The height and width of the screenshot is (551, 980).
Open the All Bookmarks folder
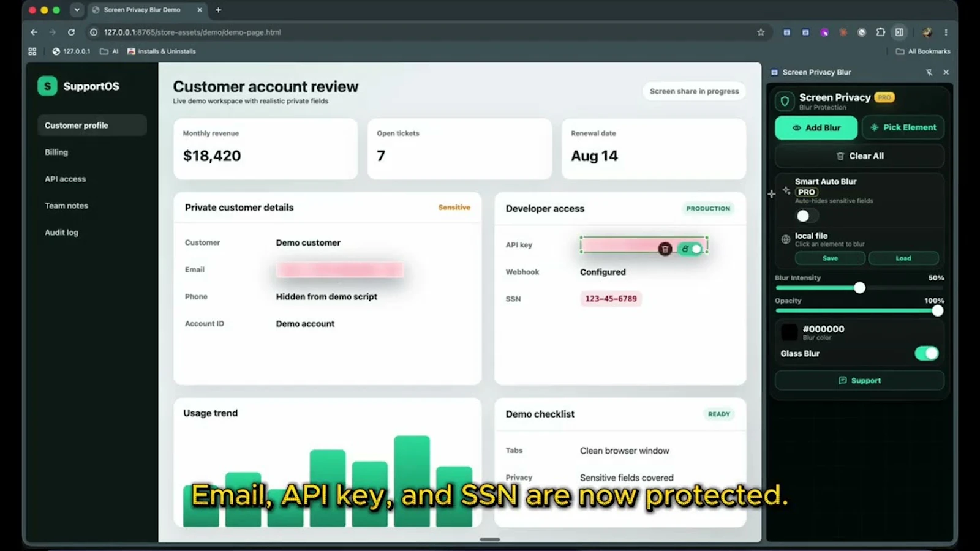[923, 51]
